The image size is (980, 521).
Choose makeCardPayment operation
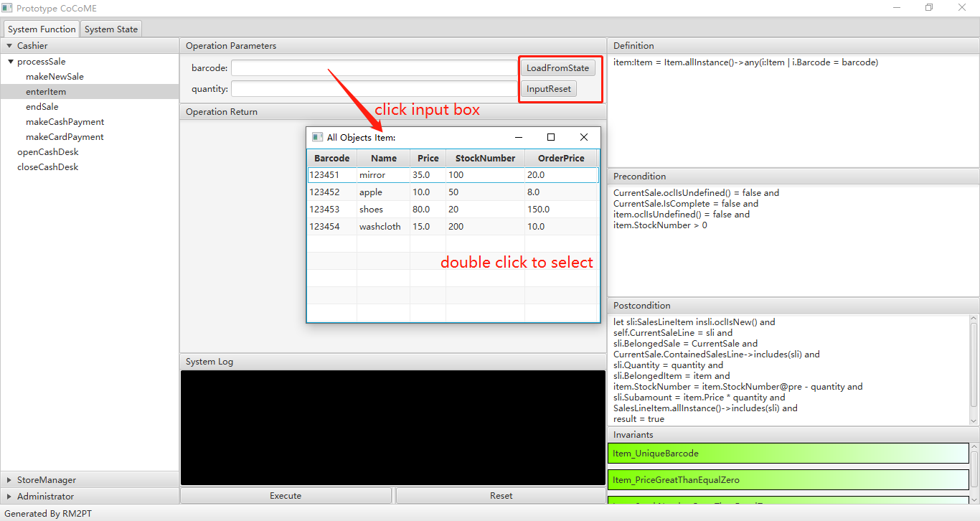(x=65, y=136)
